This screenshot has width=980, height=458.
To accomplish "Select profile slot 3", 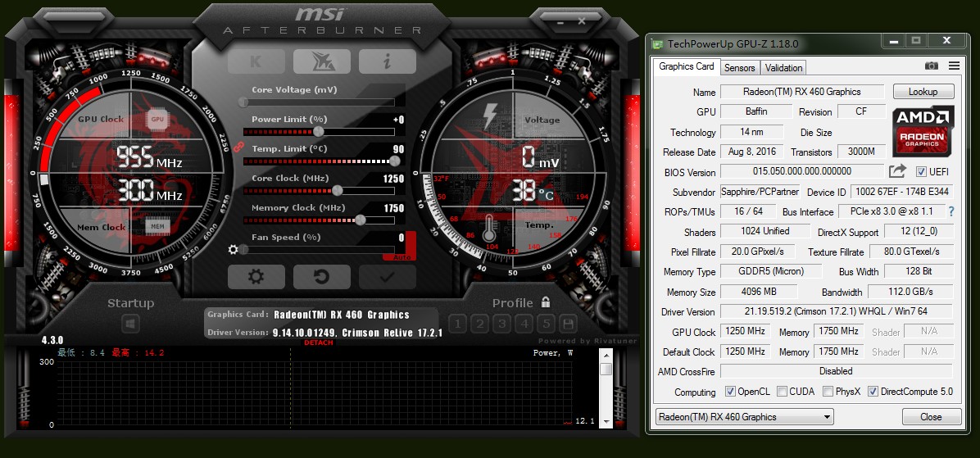I will click(501, 324).
